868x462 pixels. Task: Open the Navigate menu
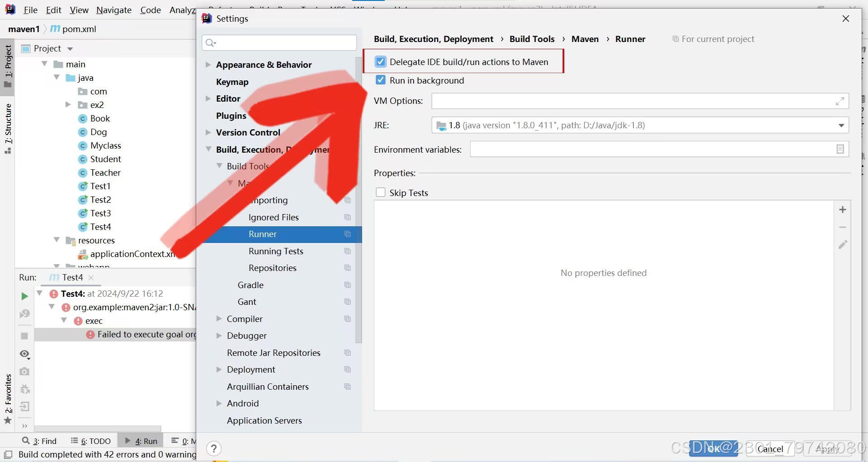coord(114,10)
